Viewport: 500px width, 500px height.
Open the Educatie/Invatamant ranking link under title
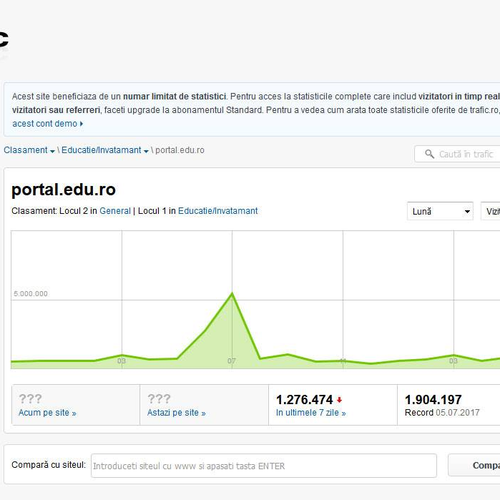[218, 211]
